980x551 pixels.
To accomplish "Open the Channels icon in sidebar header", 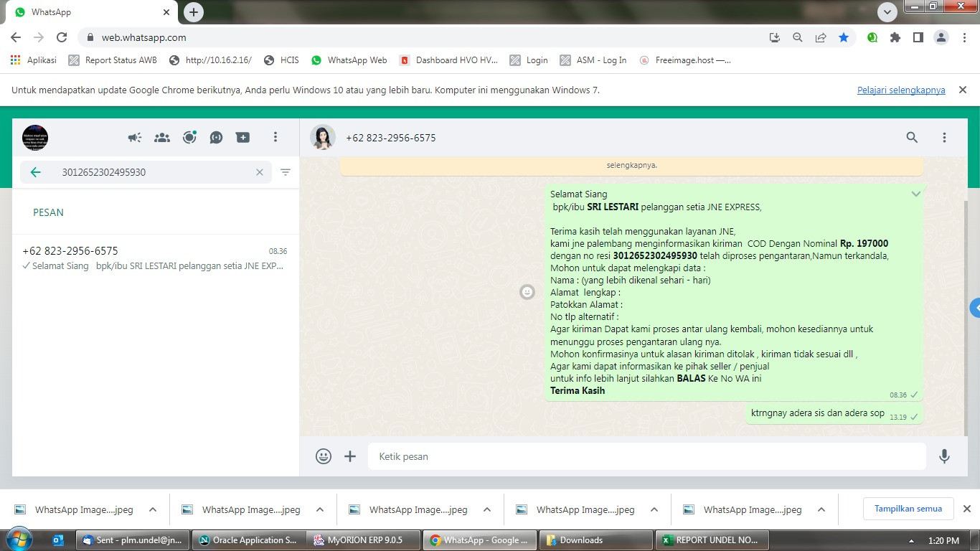I will (x=216, y=137).
